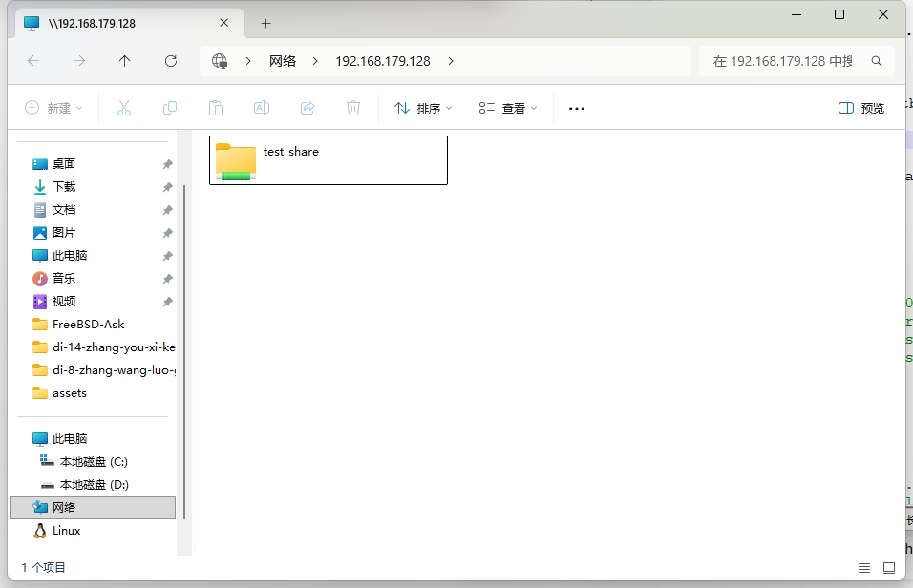Switch to large icons view icon
Screen dimensions: 913x588
coord(889,568)
